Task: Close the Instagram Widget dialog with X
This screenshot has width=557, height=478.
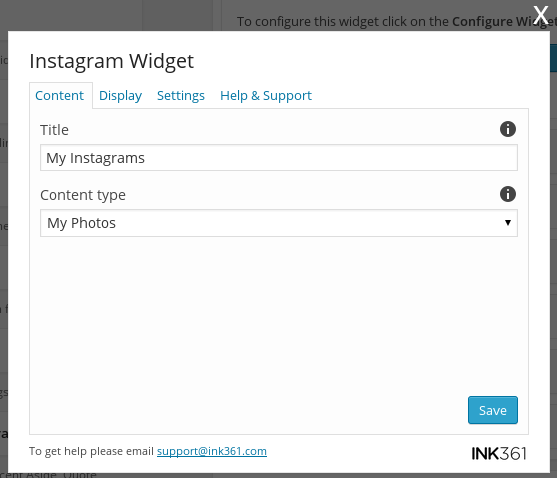Action: (541, 15)
